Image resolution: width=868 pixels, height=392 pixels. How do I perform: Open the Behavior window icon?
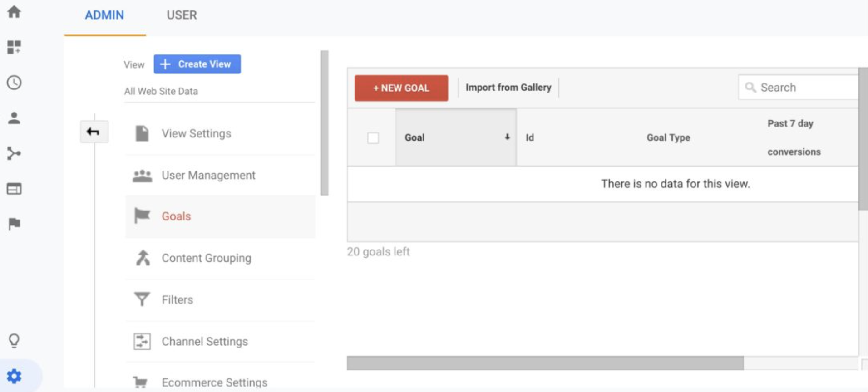click(14, 189)
